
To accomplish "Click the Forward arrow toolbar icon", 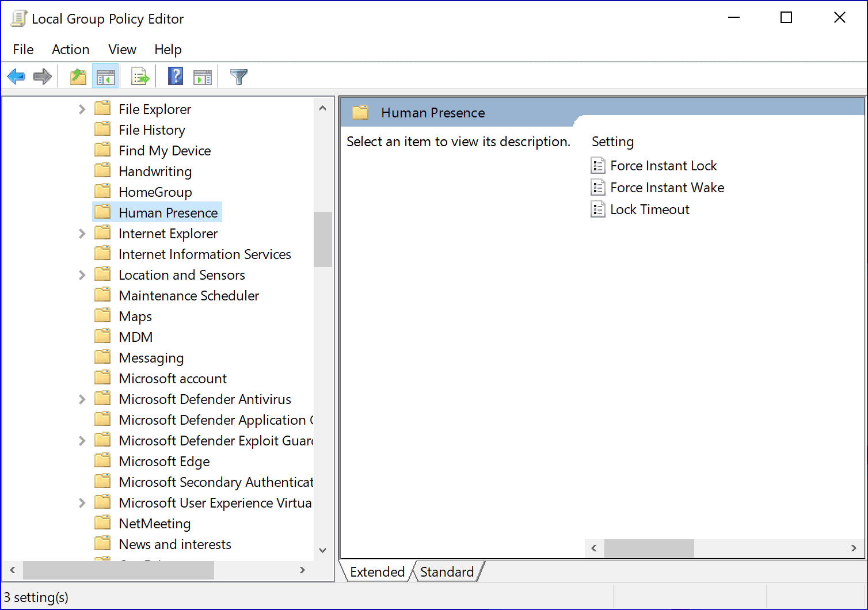I will (43, 77).
